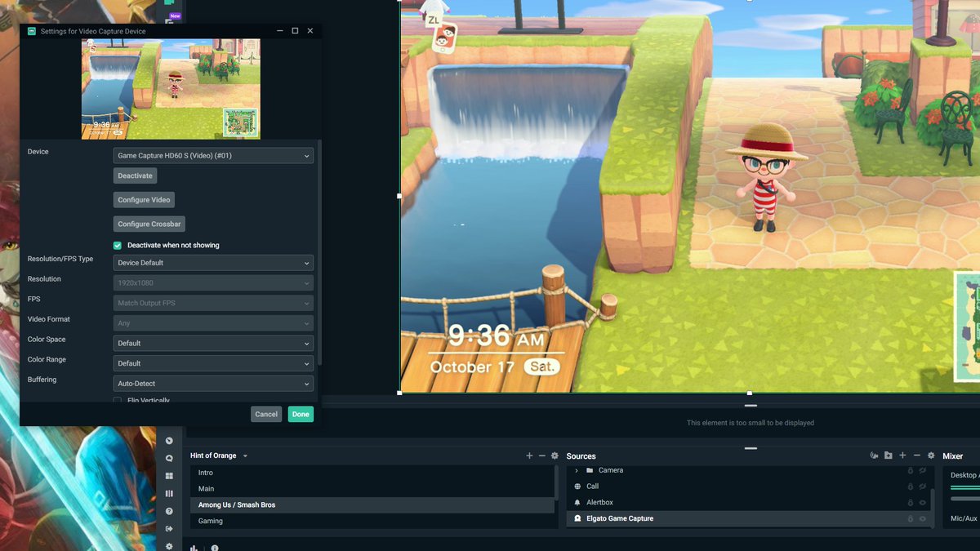The height and width of the screenshot is (551, 980).
Task: Click the help question mark sidebar icon
Action: 169,511
